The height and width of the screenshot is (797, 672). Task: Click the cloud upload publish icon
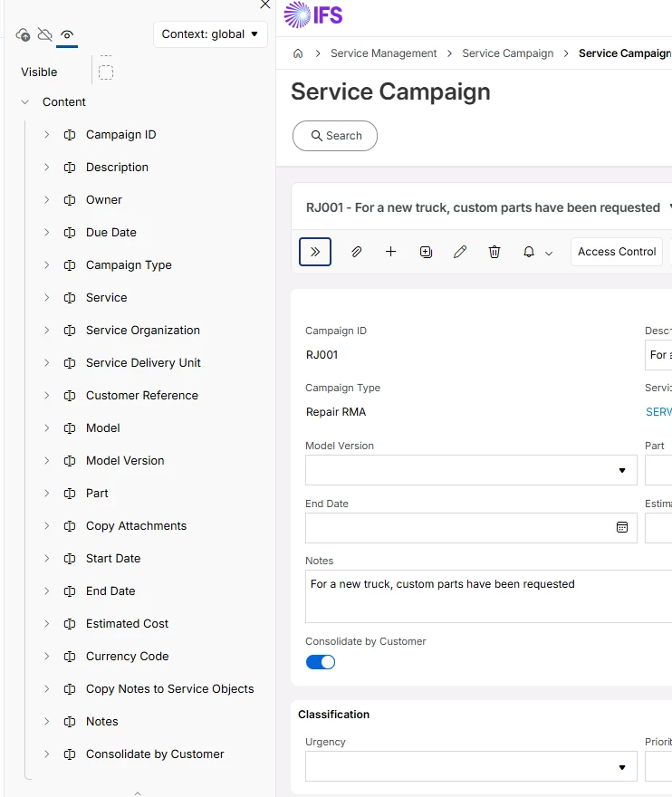(23, 34)
